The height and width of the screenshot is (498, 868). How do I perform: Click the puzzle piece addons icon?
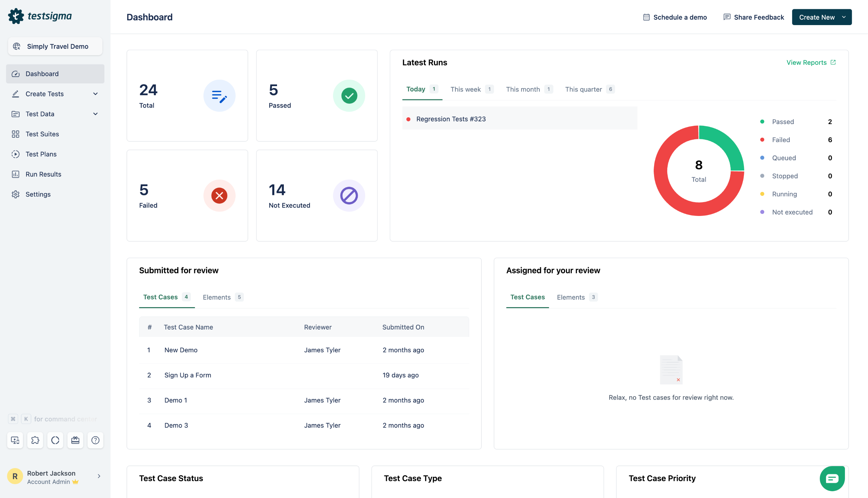(x=35, y=440)
